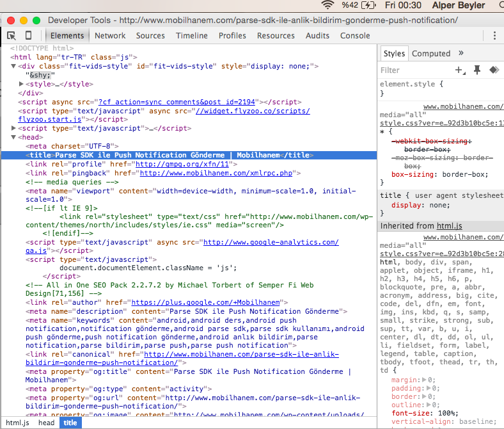Show more styles sidebar tabs chevron
504x429 pixels.
pyautogui.click(x=461, y=53)
